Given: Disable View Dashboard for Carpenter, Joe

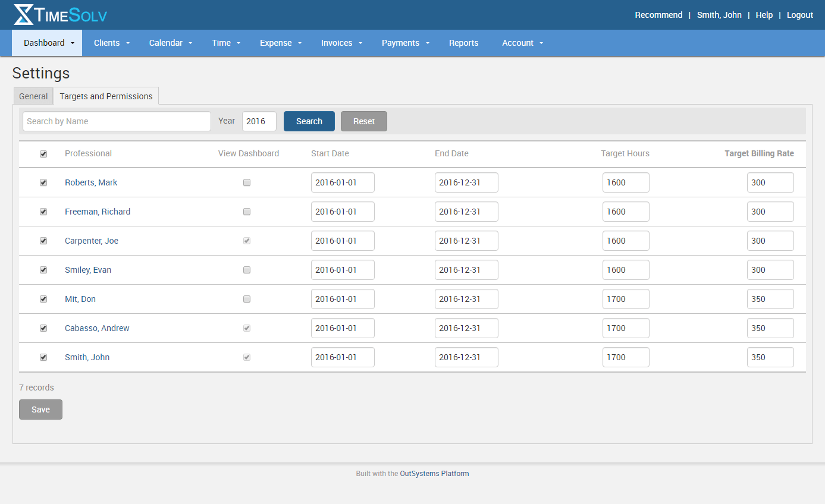Looking at the screenshot, I should click(x=247, y=241).
